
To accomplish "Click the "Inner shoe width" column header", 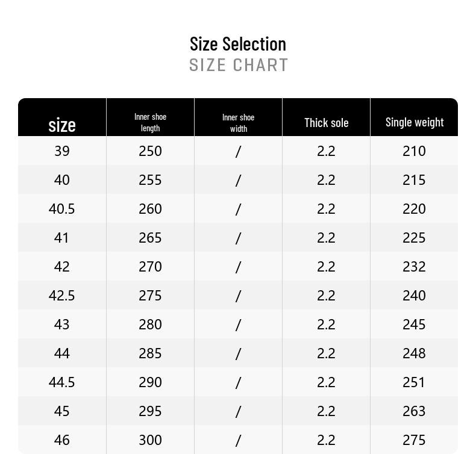I will click(x=238, y=123).
